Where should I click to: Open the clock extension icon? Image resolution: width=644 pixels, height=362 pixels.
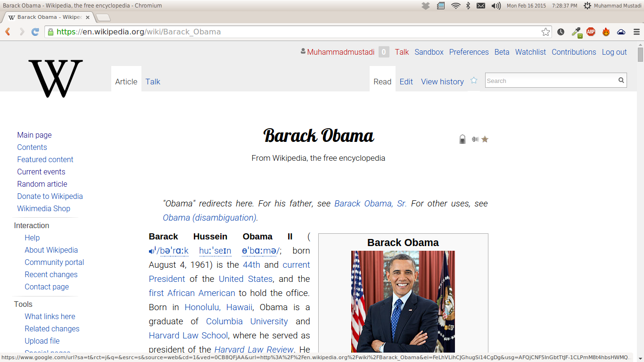point(561,32)
